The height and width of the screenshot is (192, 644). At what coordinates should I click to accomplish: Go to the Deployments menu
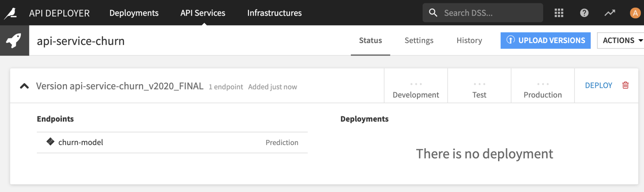pos(134,13)
